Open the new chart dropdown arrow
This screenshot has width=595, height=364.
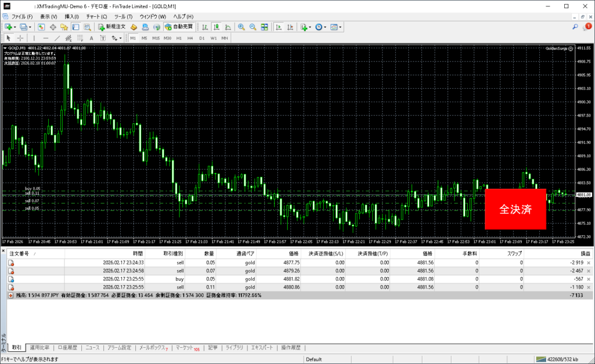(15, 27)
